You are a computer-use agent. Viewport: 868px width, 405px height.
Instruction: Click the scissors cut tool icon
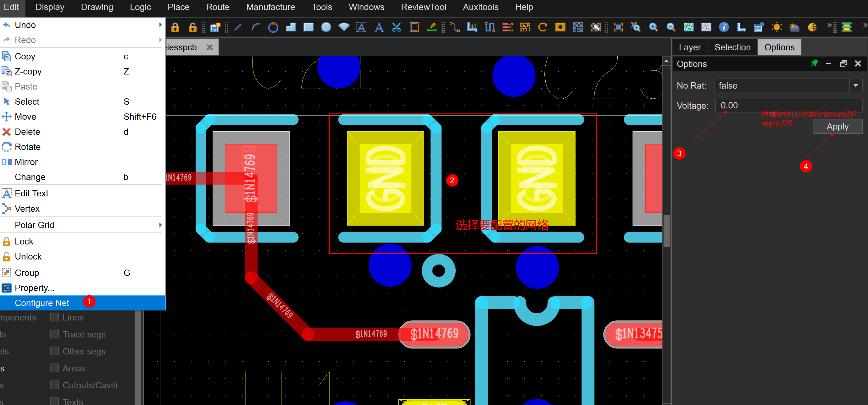pyautogui.click(x=397, y=27)
